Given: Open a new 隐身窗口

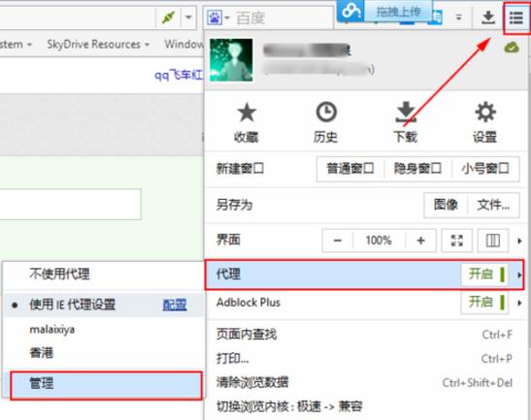Looking at the screenshot, I should [417, 169].
